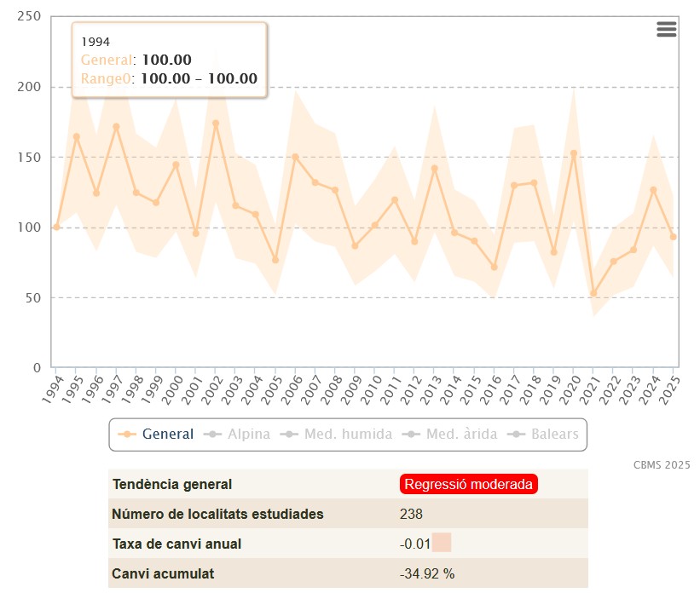Select the 2009 data point
The width and height of the screenshot is (700, 593).
[355, 246]
